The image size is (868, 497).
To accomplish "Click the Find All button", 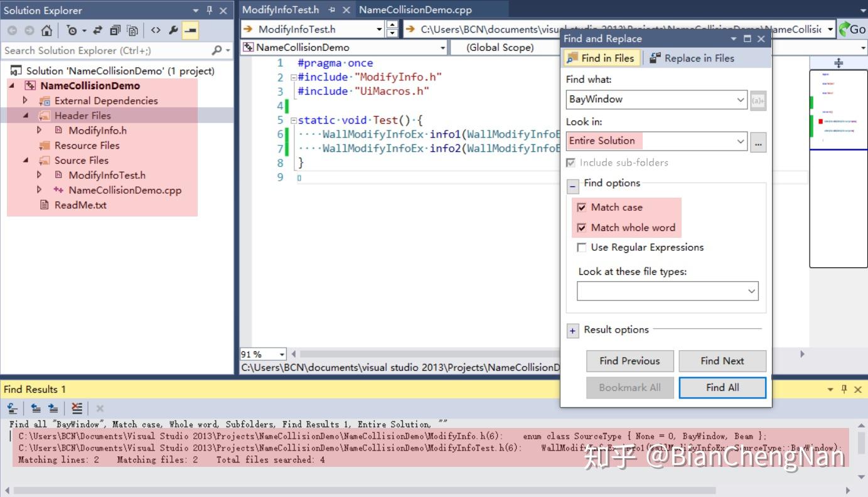I will tap(722, 387).
